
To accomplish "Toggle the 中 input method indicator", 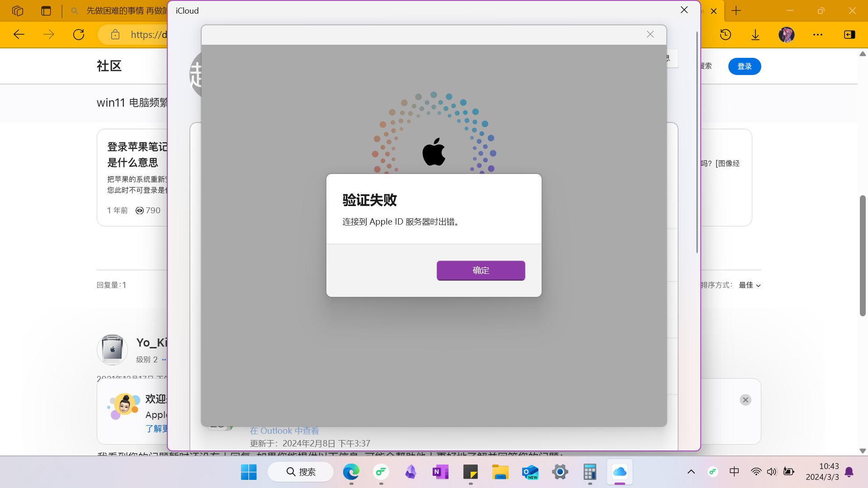I will [x=734, y=472].
